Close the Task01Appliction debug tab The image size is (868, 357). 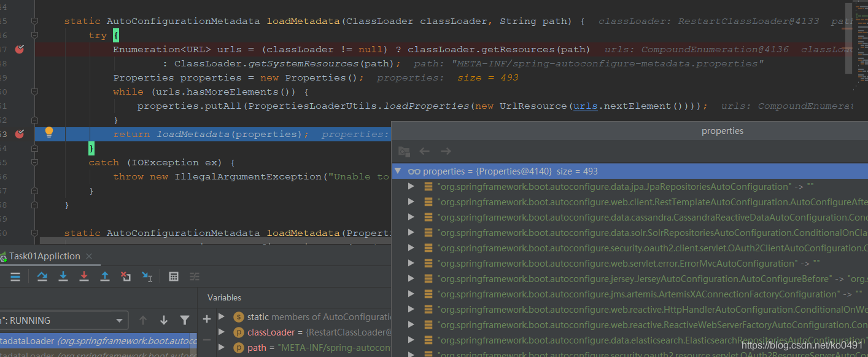tap(88, 256)
